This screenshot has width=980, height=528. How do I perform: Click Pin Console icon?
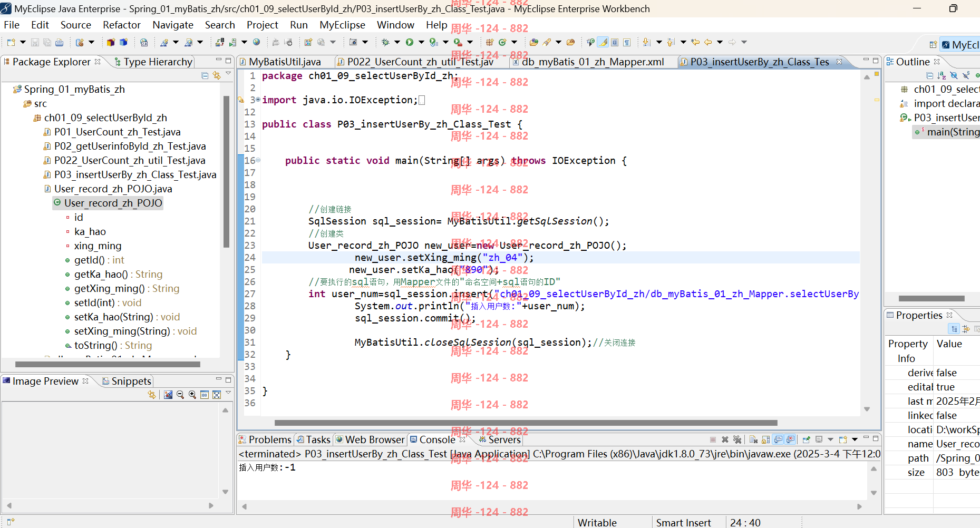807,439
